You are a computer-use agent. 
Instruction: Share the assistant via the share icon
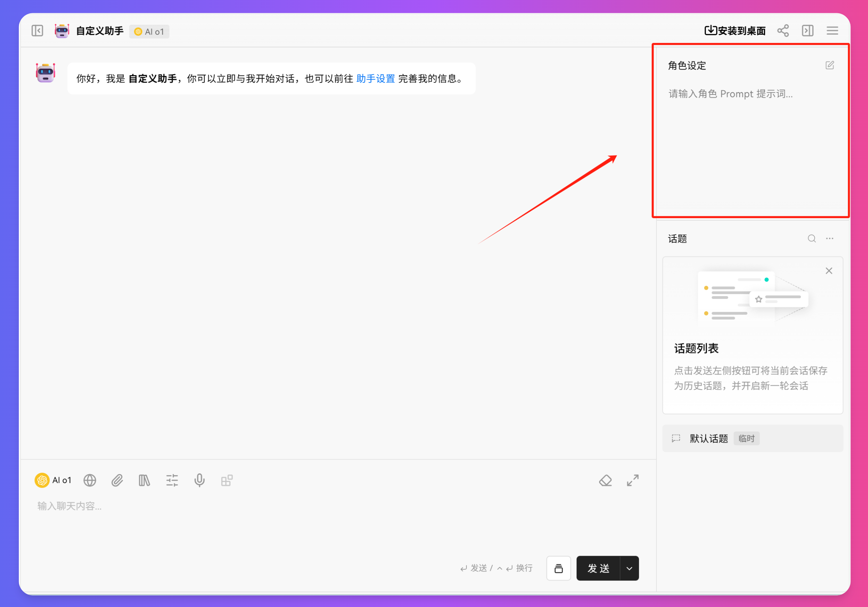point(783,31)
